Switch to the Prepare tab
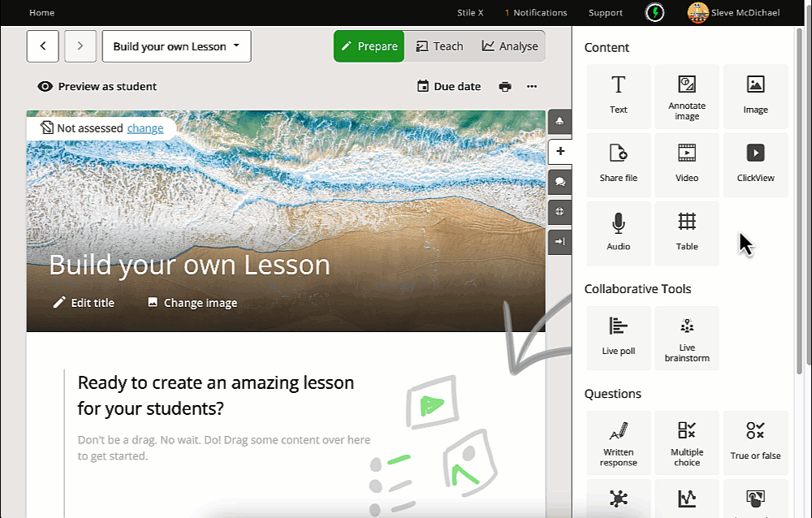The image size is (812, 518). tap(369, 46)
